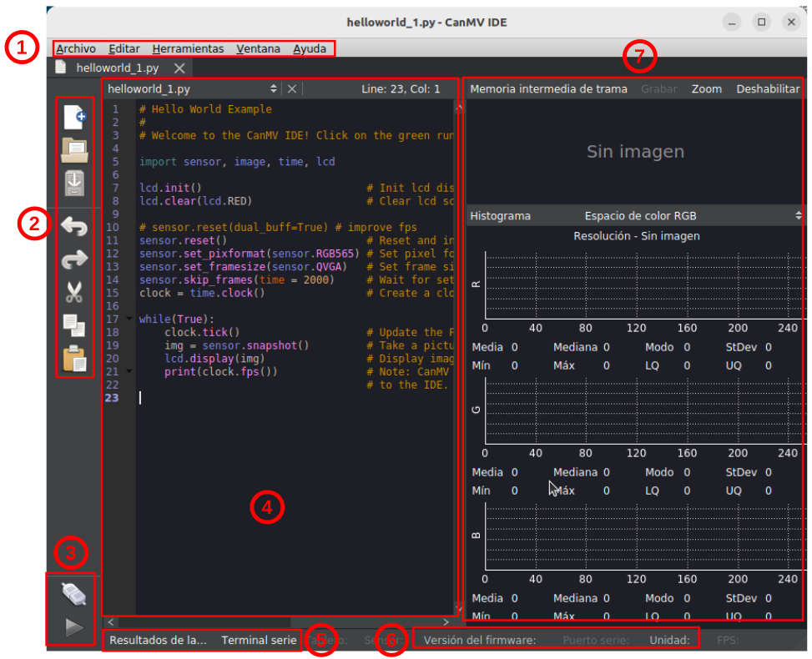
Task: Click the Puerto serie status bar label
Action: tap(596, 641)
